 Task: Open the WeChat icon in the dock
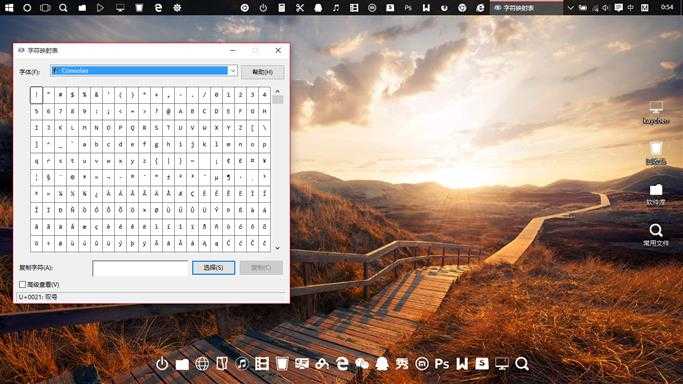(x=362, y=364)
